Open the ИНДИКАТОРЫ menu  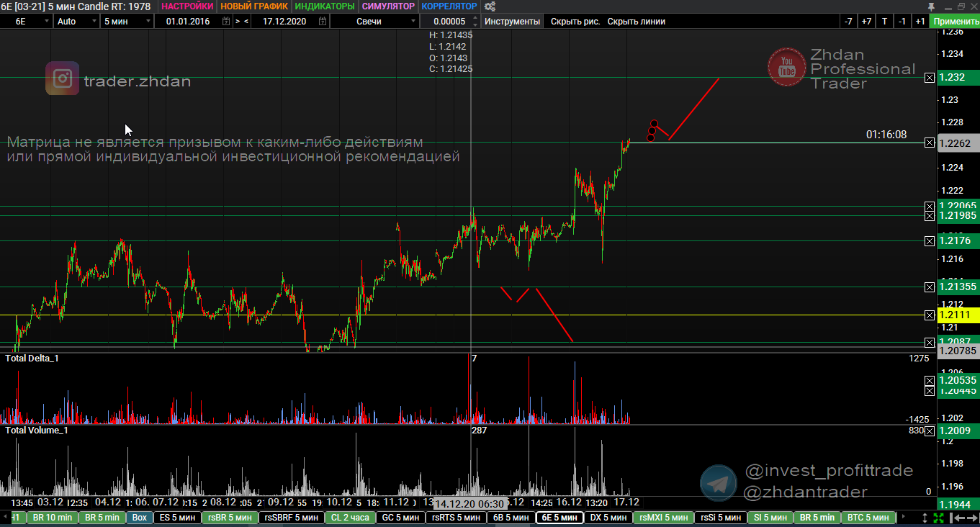click(325, 6)
